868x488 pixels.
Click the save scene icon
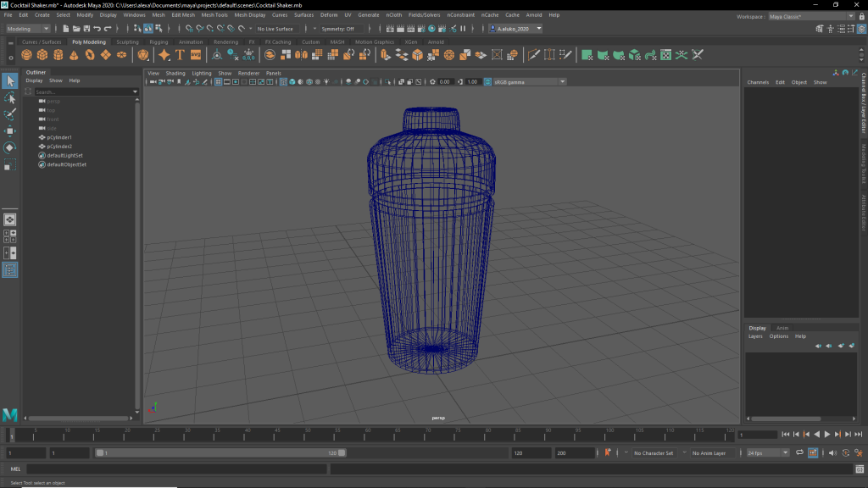[87, 29]
